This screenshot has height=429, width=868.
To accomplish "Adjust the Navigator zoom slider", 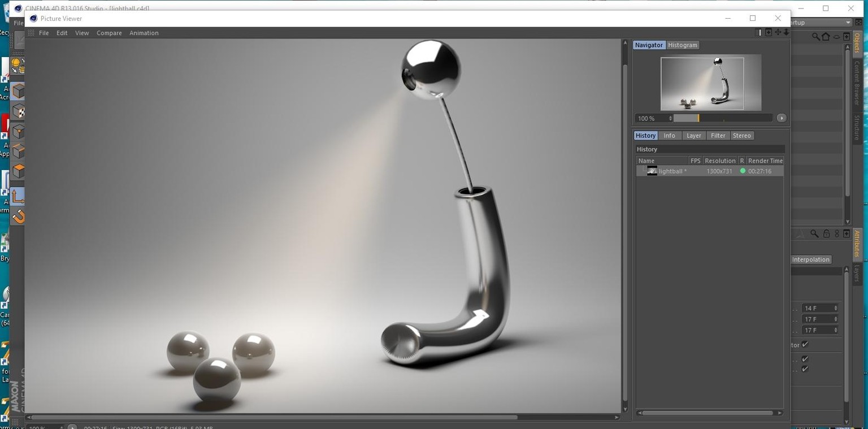I will point(723,118).
